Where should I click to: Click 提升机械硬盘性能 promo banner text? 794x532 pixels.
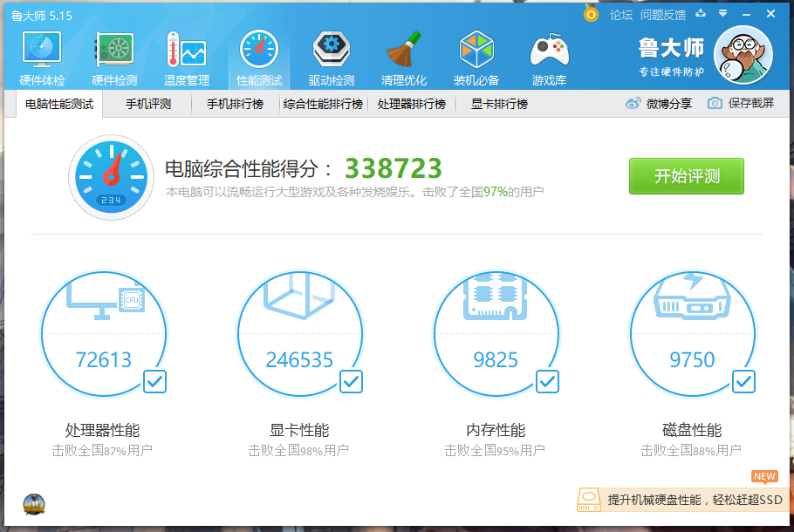pyautogui.click(x=695, y=500)
